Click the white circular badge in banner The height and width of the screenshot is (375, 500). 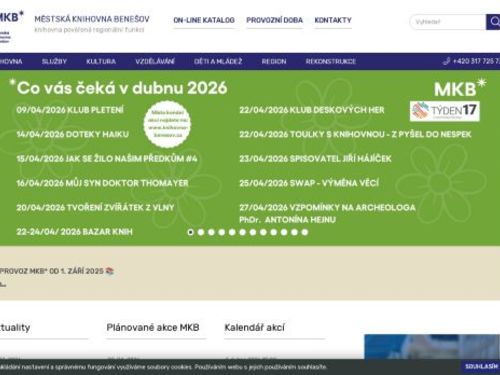(x=168, y=124)
